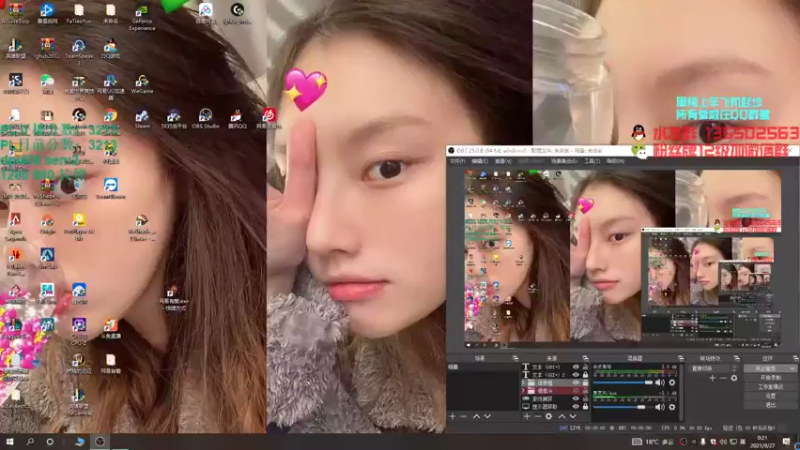Open the 腾讯QQ penguin desktop shortcut
Image resolution: width=800 pixels, height=450 pixels.
237,119
